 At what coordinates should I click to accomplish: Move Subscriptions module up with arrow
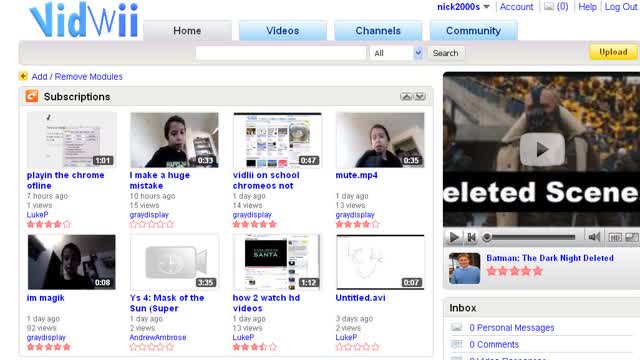pyautogui.click(x=406, y=96)
